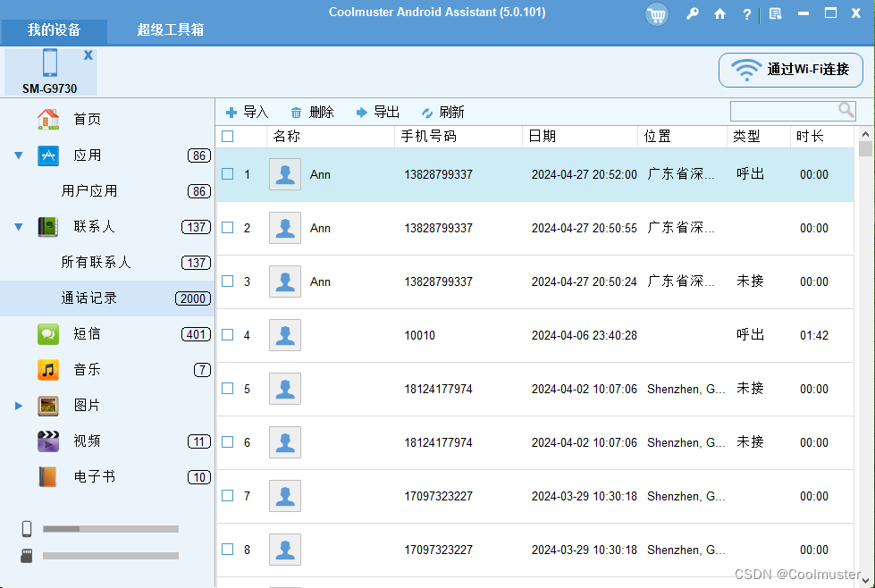875x588 pixels.
Task: Check the box for call record 1
Action: coord(228,174)
